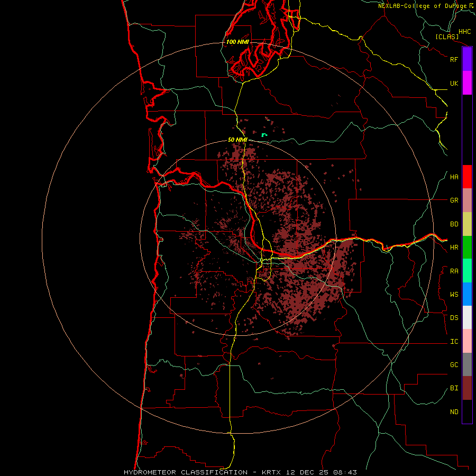Click the red HA legend color swatch
The height and width of the screenshot is (476, 476).
point(467,177)
